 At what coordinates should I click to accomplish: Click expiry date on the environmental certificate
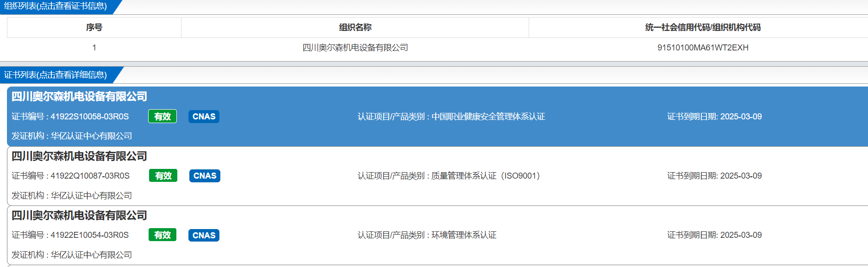(714, 235)
